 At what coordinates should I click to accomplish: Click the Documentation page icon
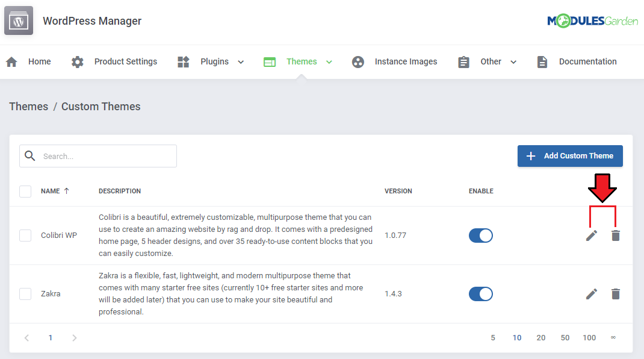[x=542, y=62]
